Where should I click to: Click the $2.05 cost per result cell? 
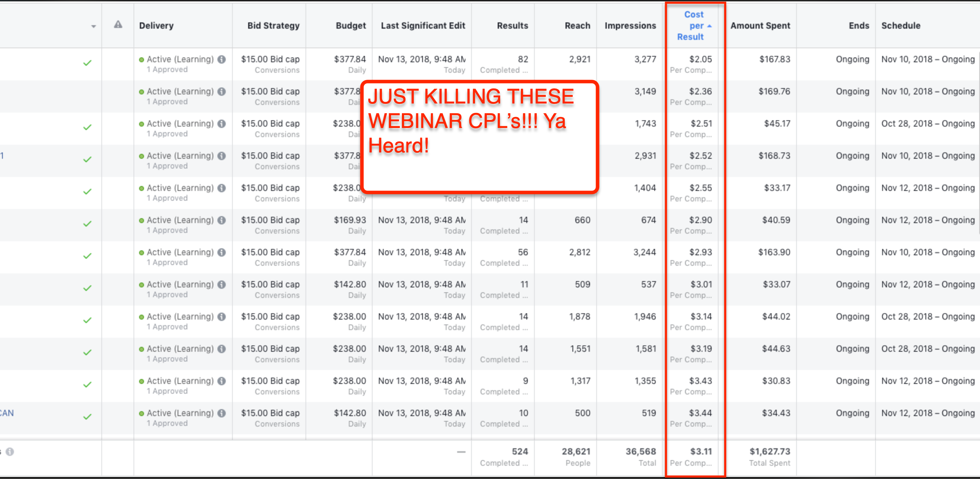pyautogui.click(x=700, y=59)
